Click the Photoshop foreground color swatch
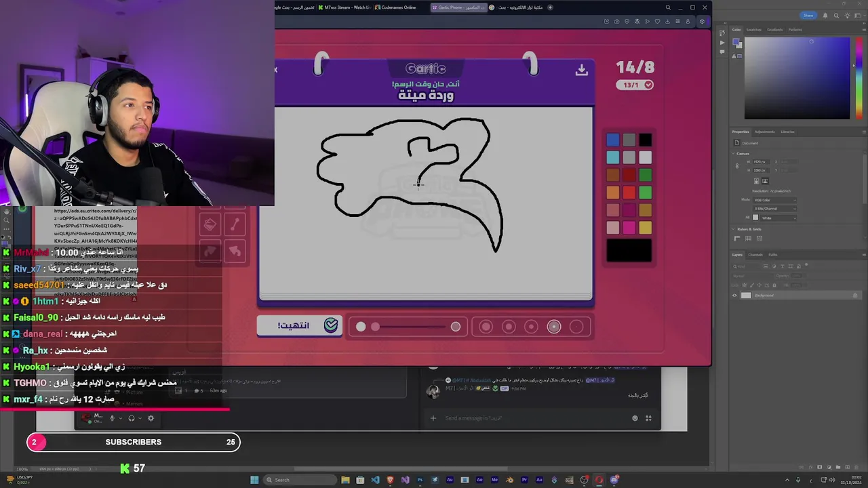This screenshot has height=488, width=868. [736, 41]
